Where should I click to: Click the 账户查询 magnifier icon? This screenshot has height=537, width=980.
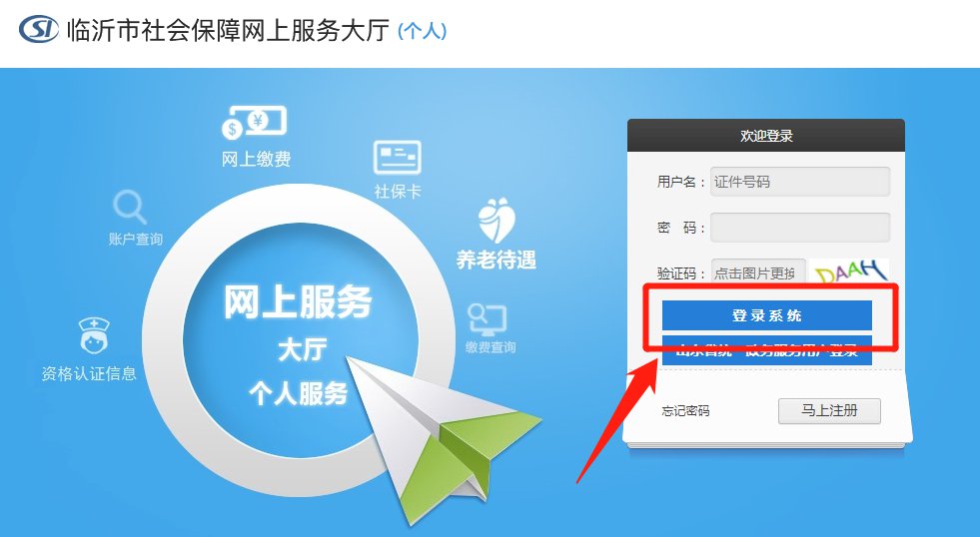130,208
